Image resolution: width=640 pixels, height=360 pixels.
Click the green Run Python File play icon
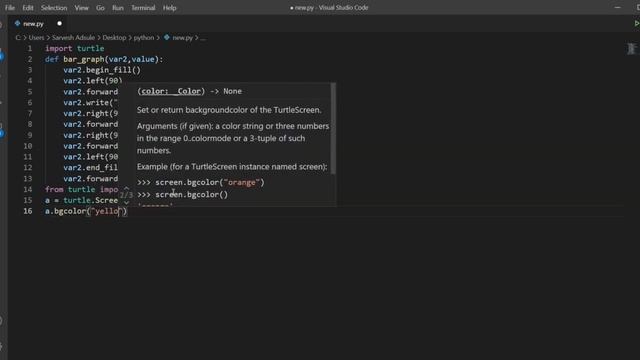coord(636,24)
